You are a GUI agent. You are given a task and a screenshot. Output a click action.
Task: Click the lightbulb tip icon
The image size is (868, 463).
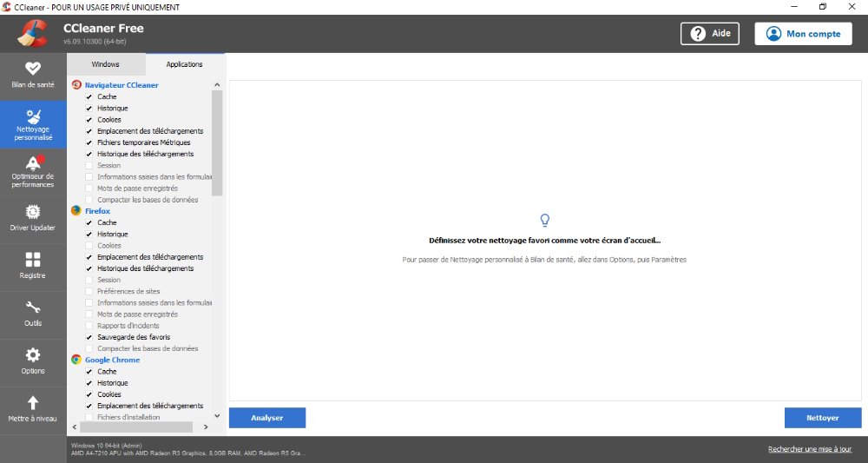(x=545, y=221)
